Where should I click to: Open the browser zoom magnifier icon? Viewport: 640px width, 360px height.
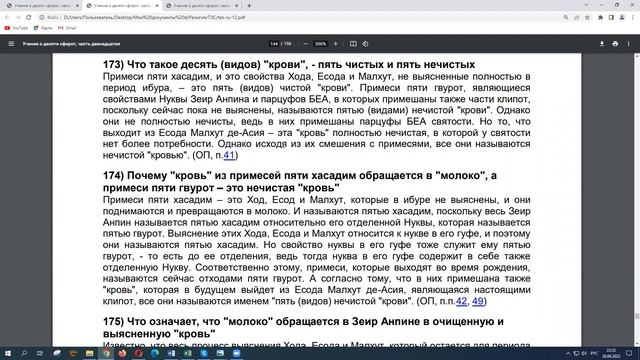point(566,17)
